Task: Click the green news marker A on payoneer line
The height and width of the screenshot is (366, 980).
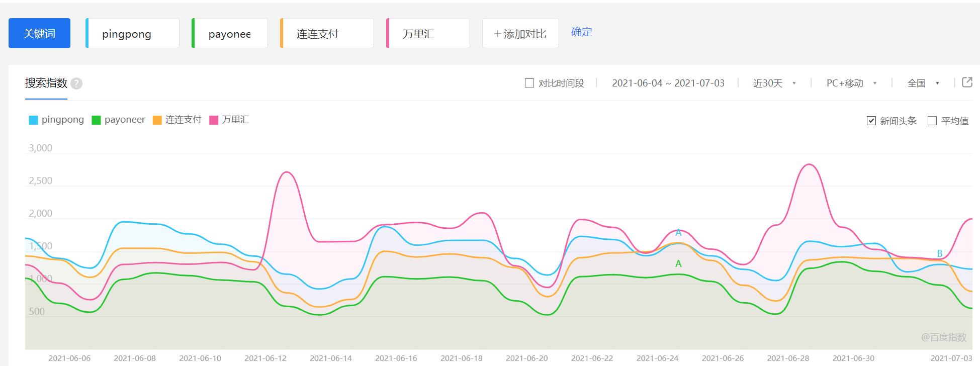Action: click(x=678, y=264)
